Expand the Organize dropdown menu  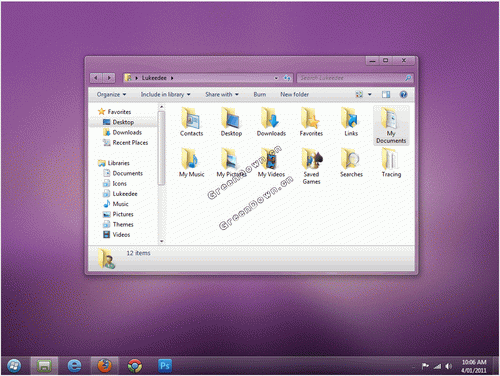(111, 95)
